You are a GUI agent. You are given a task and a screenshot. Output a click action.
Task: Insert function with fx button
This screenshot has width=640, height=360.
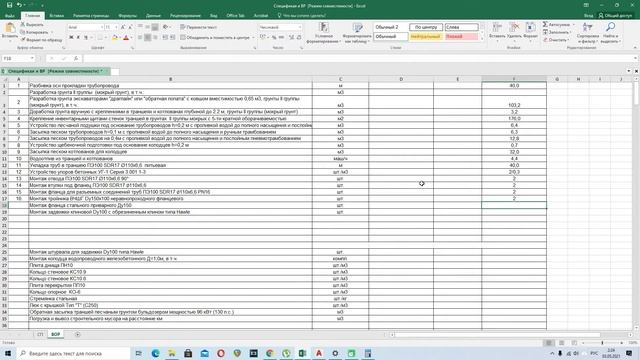coord(76,58)
